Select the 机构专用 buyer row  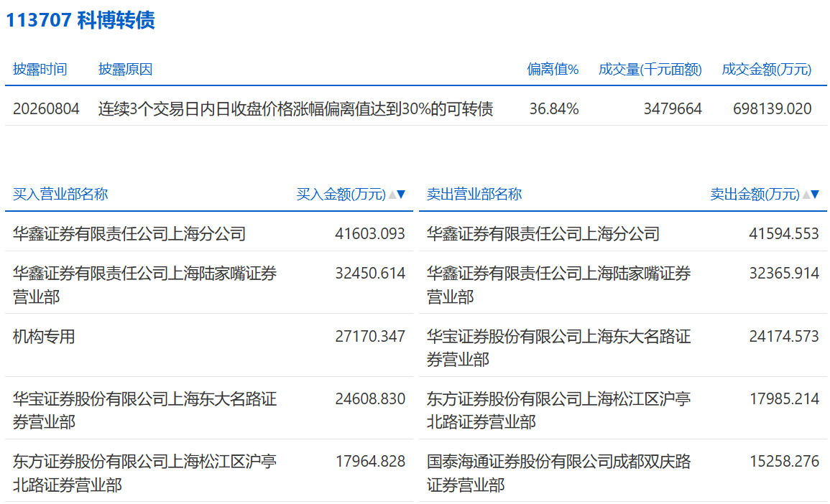[208, 347]
